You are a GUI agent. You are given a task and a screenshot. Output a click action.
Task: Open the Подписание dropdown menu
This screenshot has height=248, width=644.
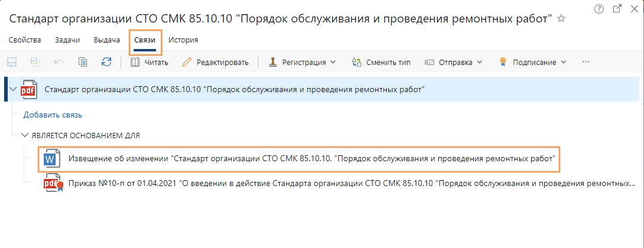click(532, 63)
